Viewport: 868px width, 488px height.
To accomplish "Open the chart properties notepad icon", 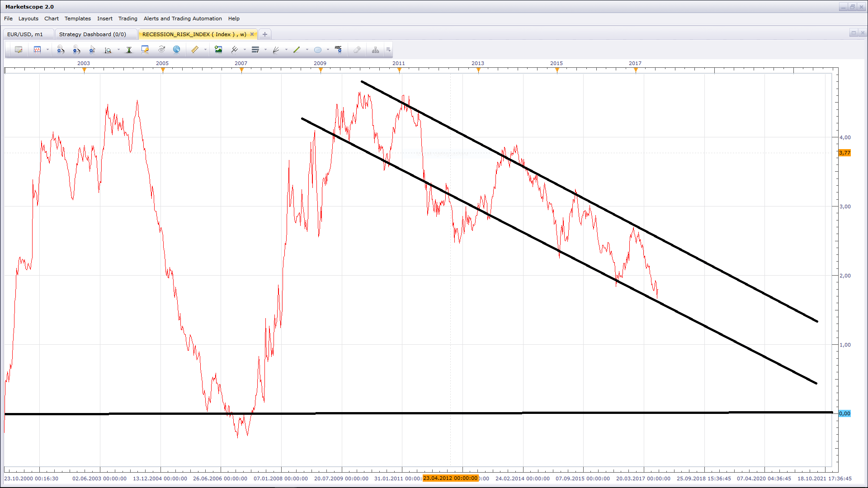I will [19, 50].
